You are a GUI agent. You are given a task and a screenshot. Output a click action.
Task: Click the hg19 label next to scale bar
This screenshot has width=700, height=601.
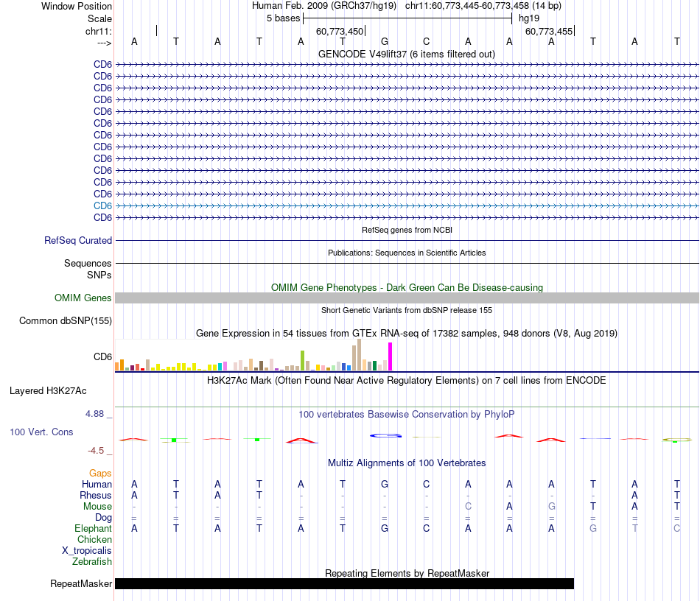pyautogui.click(x=529, y=18)
